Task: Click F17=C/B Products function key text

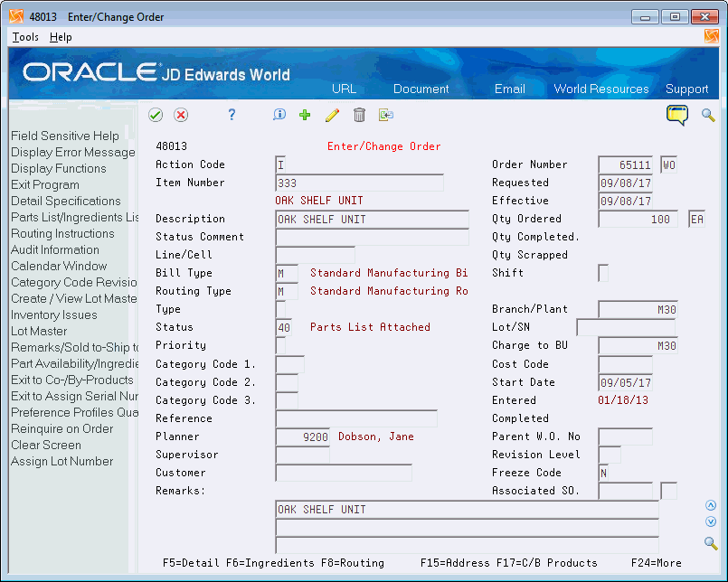Action: (546, 563)
